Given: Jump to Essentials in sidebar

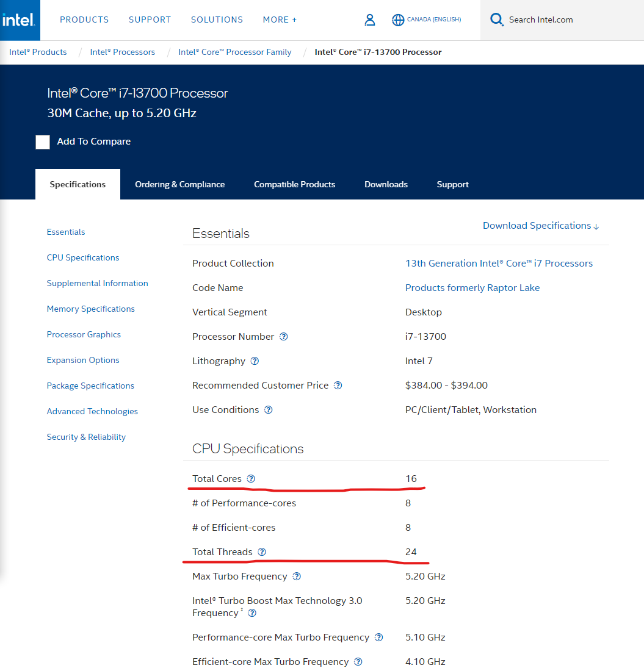Looking at the screenshot, I should (x=66, y=232).
